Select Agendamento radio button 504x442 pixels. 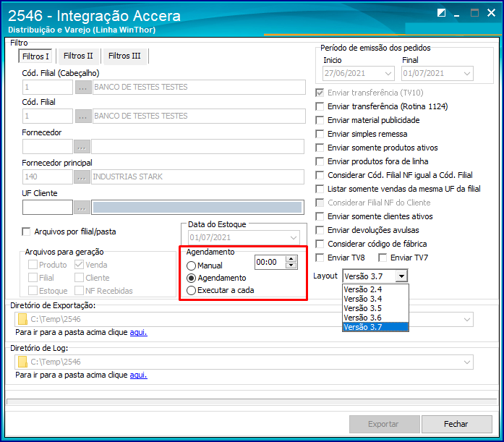[x=191, y=278]
